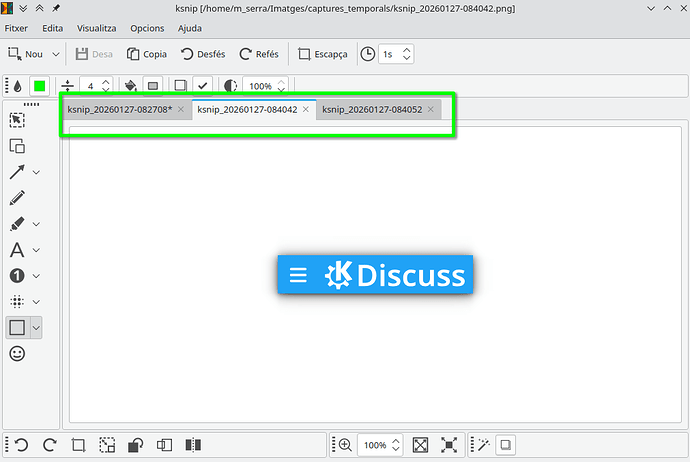Open the Rectangle tool variant dropdown
The image size is (690, 462).
37,327
